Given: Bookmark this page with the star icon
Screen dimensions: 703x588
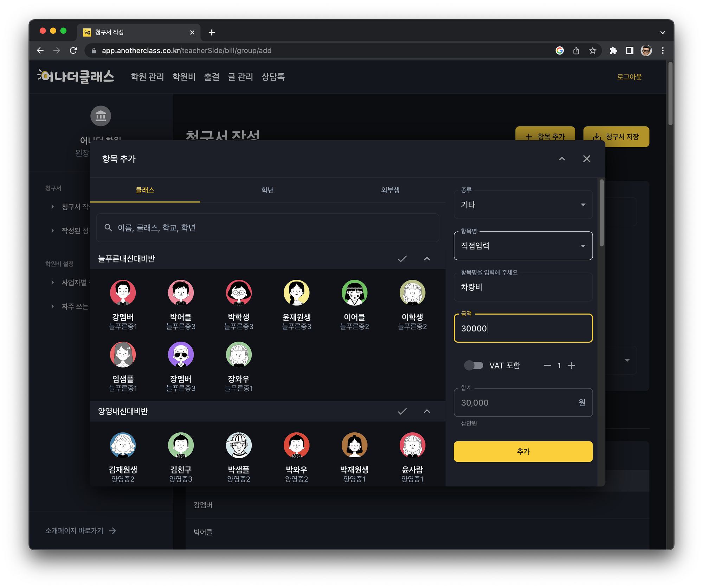Looking at the screenshot, I should coord(593,51).
